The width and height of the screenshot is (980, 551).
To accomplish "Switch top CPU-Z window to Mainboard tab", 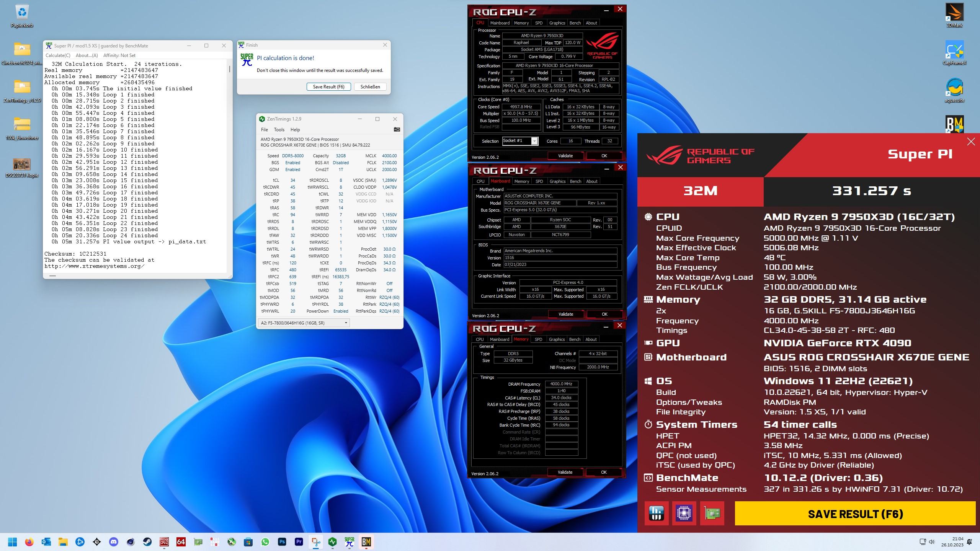I will [x=500, y=23].
